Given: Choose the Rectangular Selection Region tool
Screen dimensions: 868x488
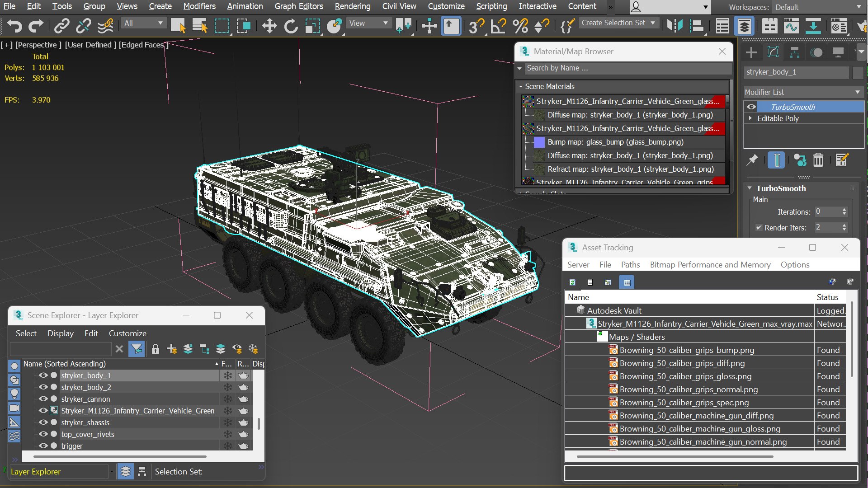Looking at the screenshot, I should (x=222, y=26).
